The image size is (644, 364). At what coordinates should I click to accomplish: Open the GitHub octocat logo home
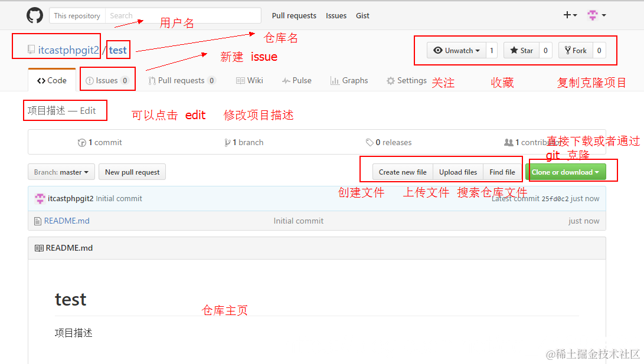(x=35, y=15)
